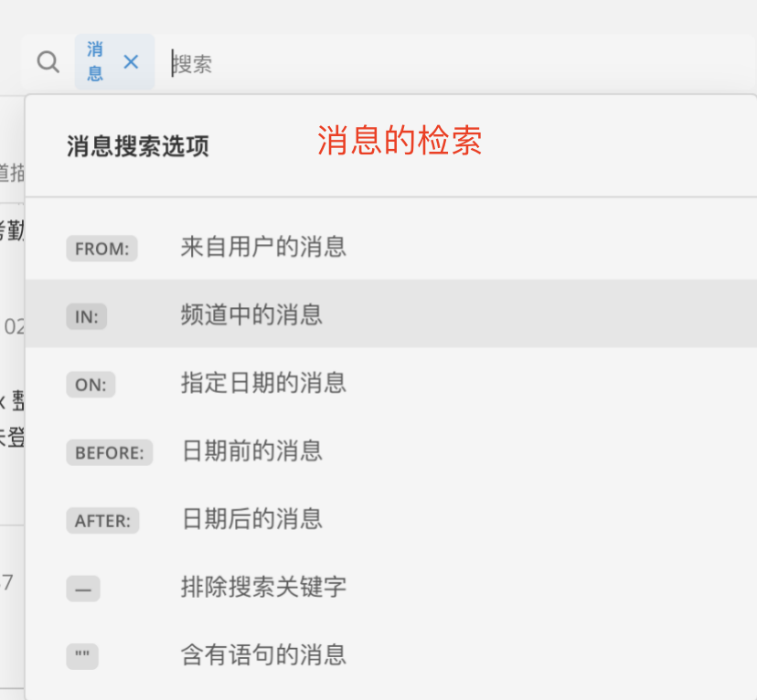Choose 排除搜索关键字 option
Image resolution: width=757 pixels, height=700 pixels.
coord(263,587)
